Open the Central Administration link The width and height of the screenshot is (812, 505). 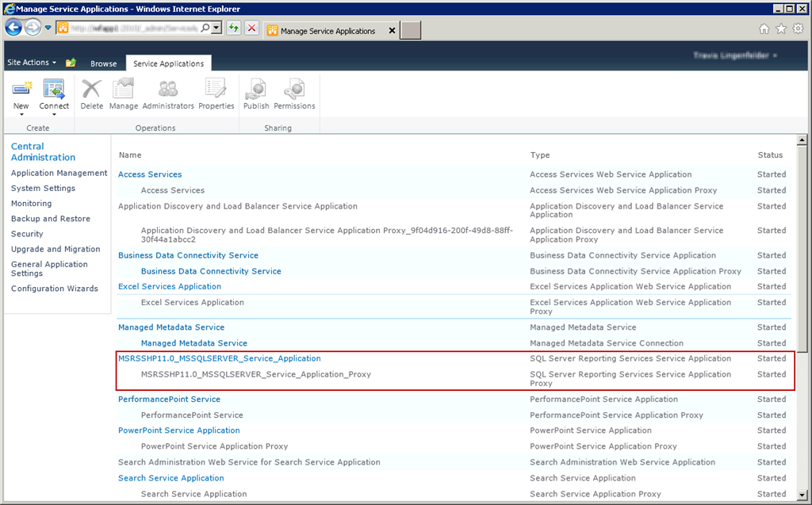click(43, 151)
